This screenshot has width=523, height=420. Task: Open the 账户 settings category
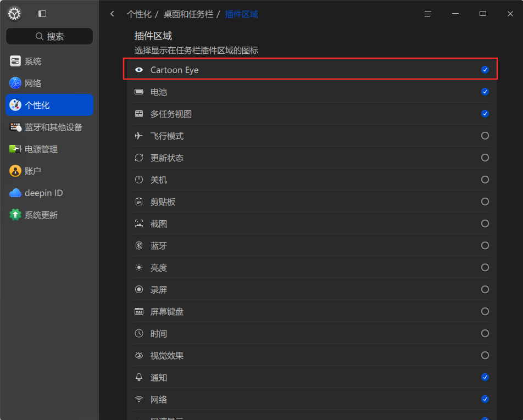(49, 171)
